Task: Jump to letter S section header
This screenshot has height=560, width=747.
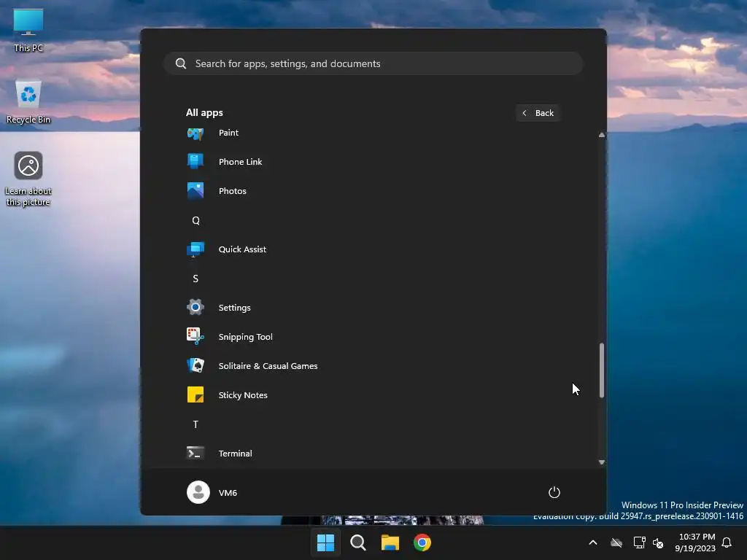Action: tap(196, 279)
